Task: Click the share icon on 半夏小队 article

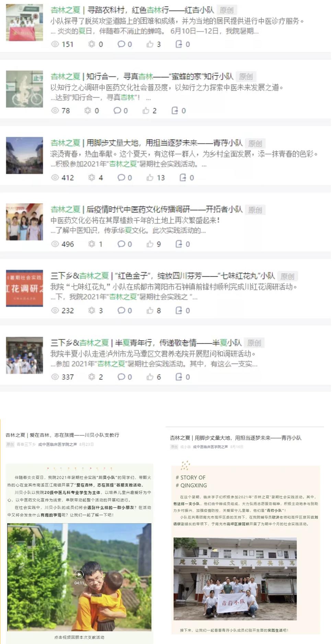Action: [x=179, y=377]
